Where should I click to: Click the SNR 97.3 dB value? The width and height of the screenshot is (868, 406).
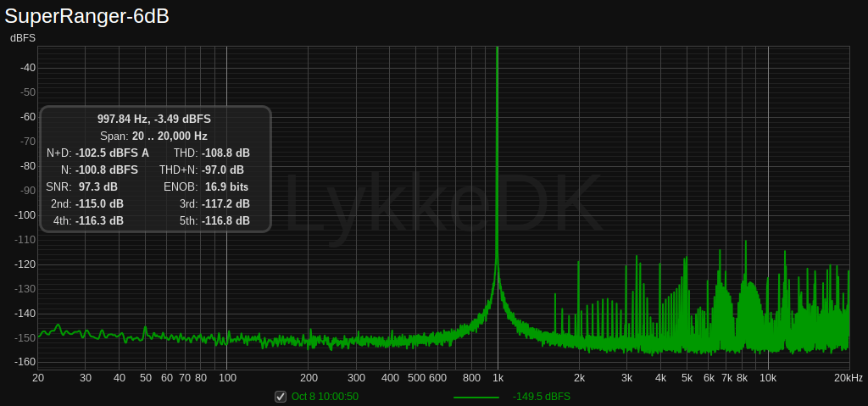(x=98, y=186)
